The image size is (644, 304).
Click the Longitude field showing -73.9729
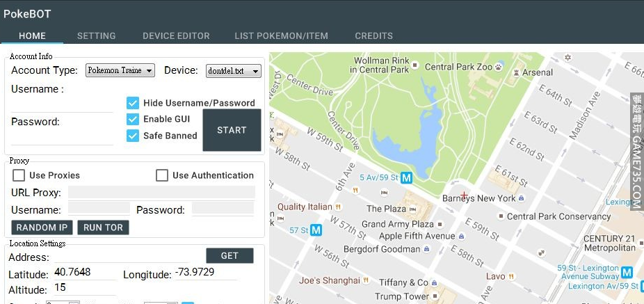[206, 273]
